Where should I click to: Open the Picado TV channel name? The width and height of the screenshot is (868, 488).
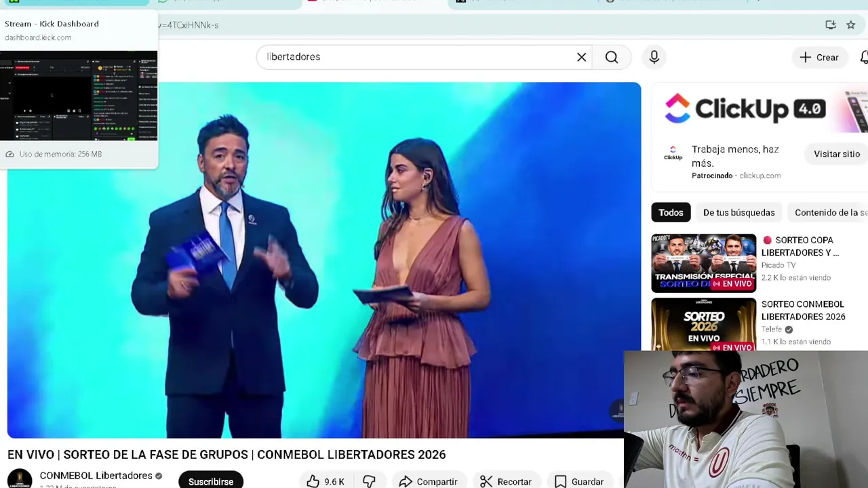coord(778,265)
